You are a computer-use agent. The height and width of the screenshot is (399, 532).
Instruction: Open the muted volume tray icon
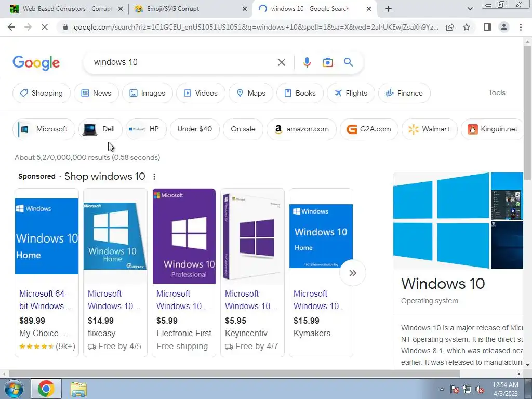[480, 390]
